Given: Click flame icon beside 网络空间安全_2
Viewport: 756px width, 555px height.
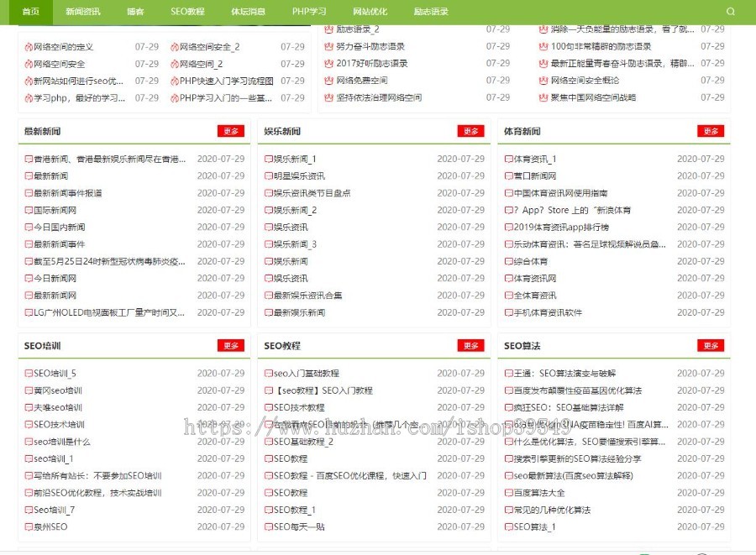Looking at the screenshot, I should (x=175, y=47).
